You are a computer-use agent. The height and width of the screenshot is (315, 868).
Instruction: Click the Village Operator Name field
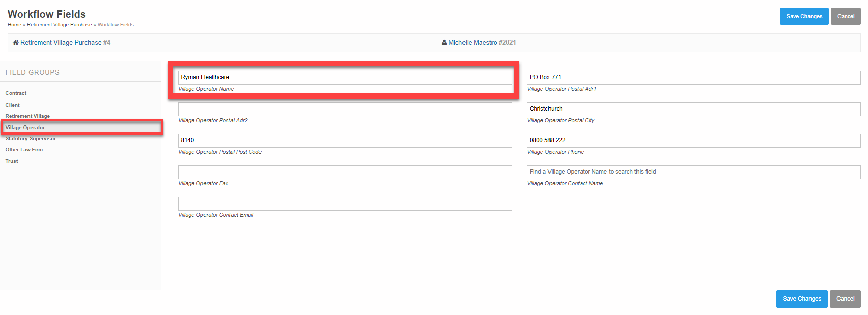click(x=345, y=77)
